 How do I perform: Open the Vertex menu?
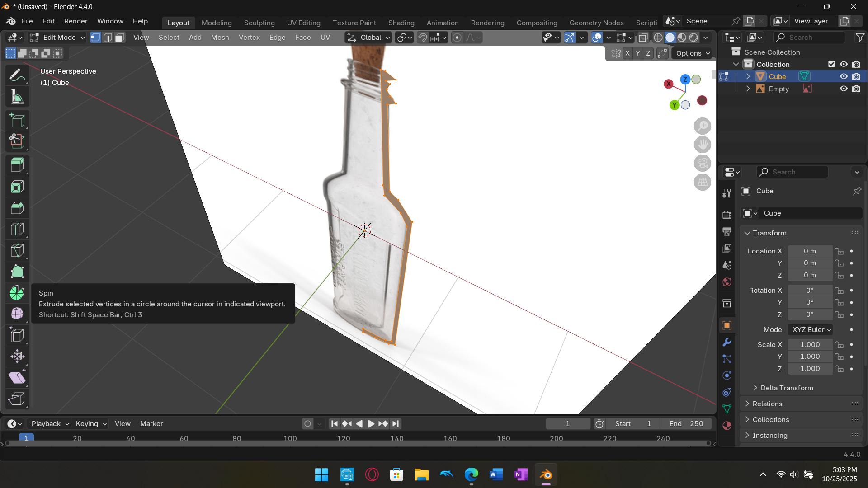coord(249,38)
